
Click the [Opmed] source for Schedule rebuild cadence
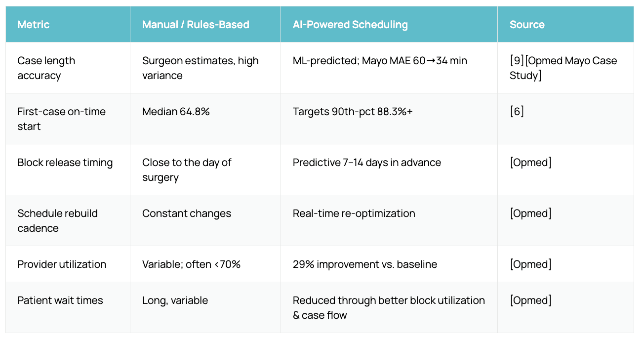(x=530, y=214)
